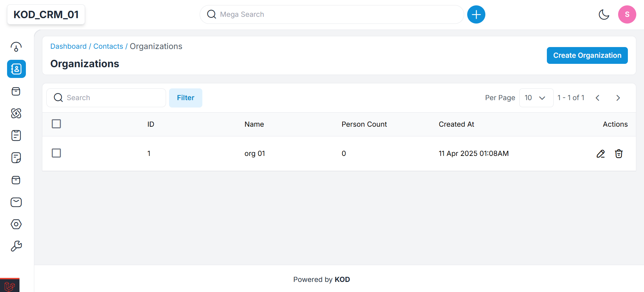
Task: Select the checkbox for org 01 row
Action: (x=56, y=153)
